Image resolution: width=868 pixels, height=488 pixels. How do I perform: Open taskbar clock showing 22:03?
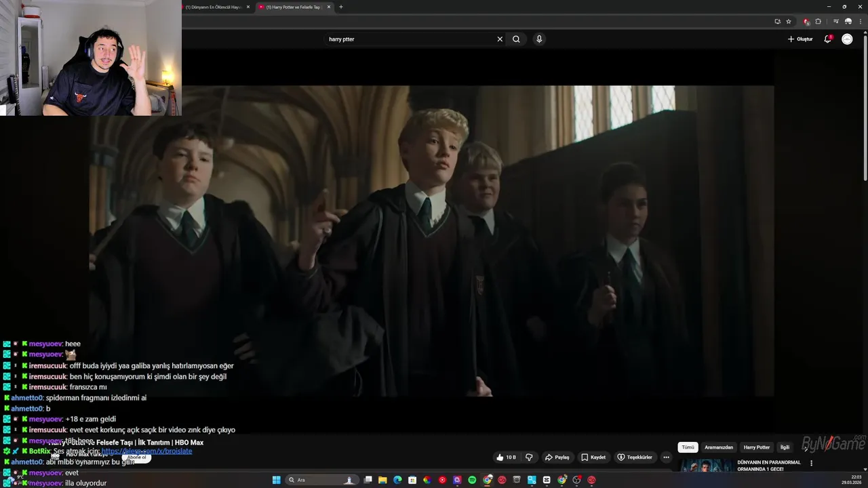(851, 480)
